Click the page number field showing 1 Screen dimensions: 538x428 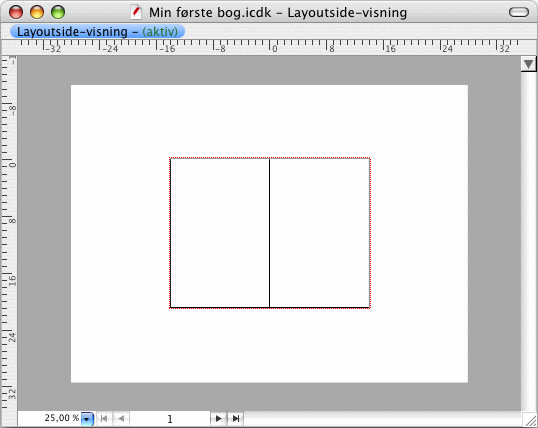pos(170,419)
